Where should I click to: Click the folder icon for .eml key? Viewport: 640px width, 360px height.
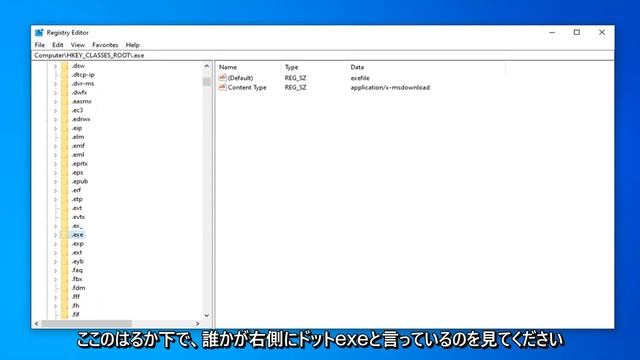click(x=64, y=155)
